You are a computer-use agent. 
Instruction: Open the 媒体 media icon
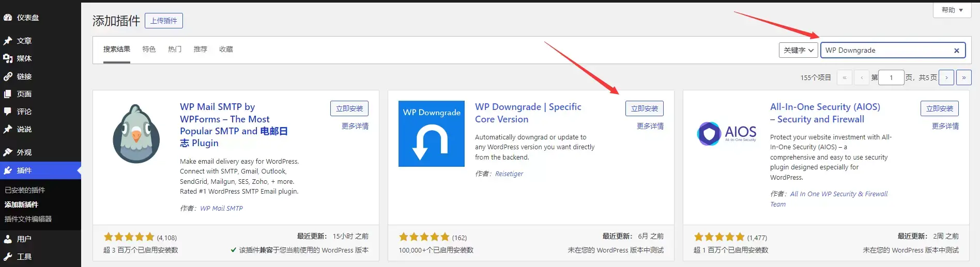[x=8, y=58]
